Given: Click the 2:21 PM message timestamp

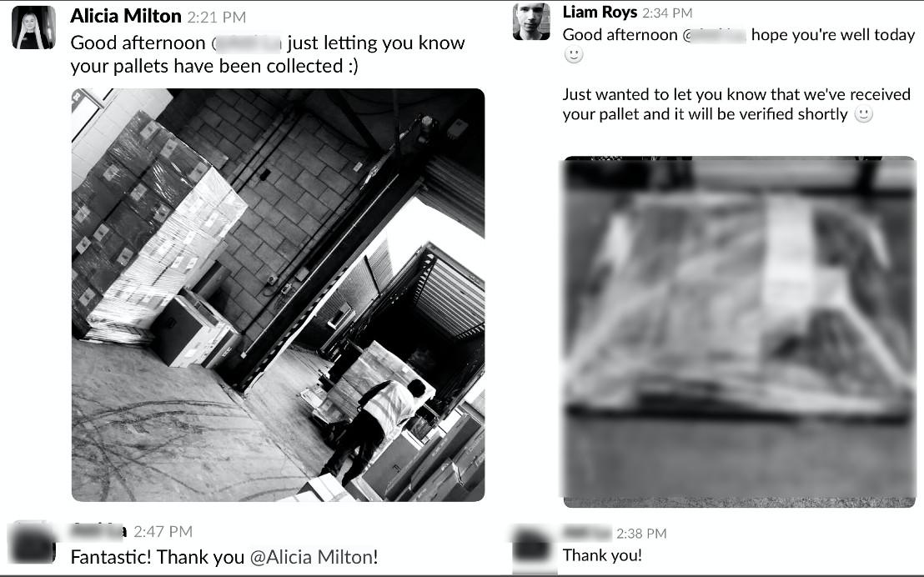Looking at the screenshot, I should pyautogui.click(x=216, y=18).
